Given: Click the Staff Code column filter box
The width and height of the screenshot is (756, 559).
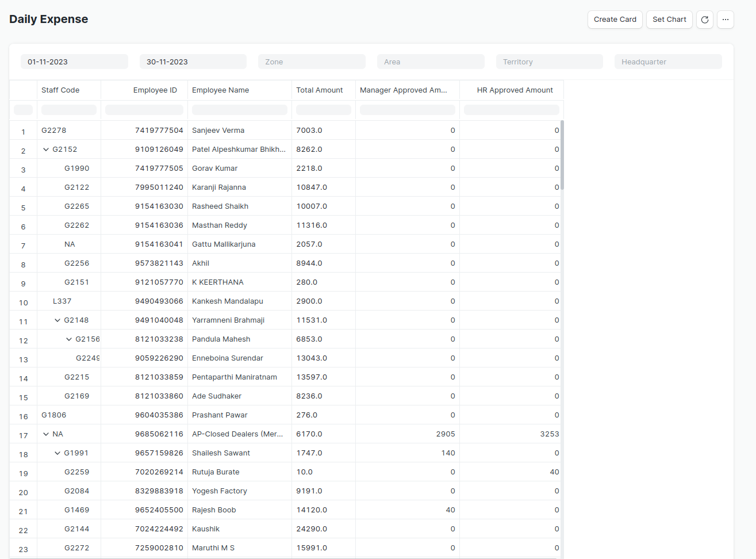Looking at the screenshot, I should pyautogui.click(x=69, y=110).
